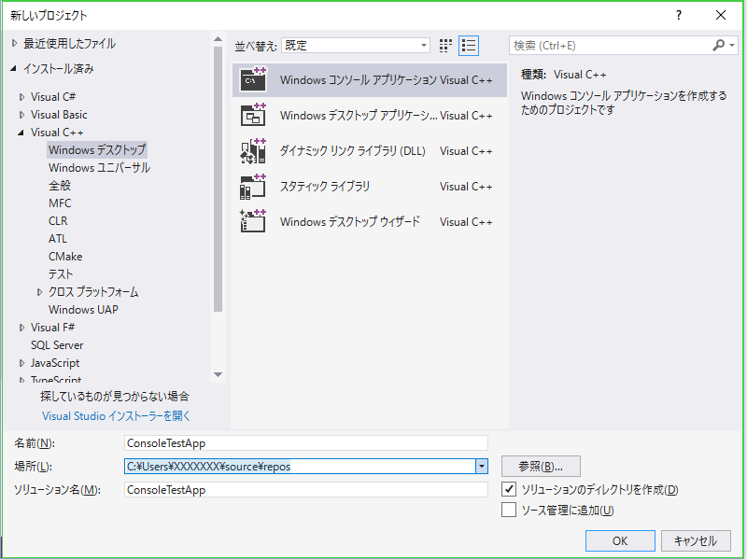Click the tree panel vertical scrollbar
This screenshot has width=747, height=560.
(218, 187)
